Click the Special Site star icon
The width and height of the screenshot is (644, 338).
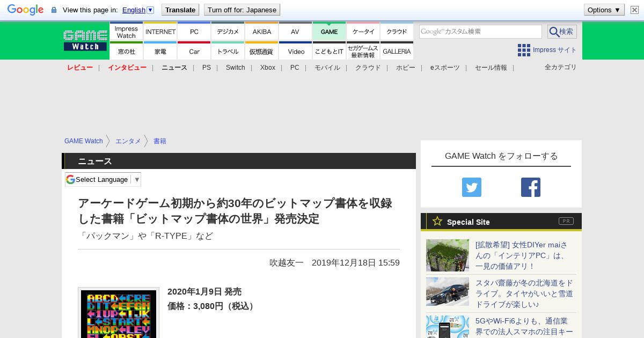coord(437,221)
